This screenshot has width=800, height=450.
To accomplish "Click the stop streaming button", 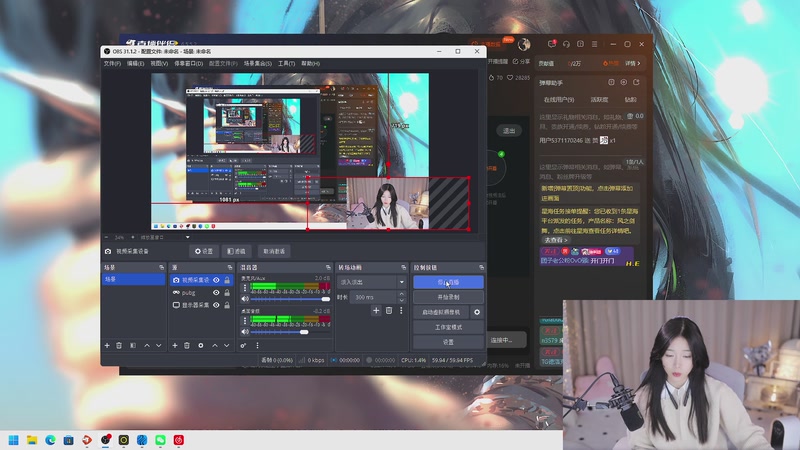I will (x=448, y=282).
